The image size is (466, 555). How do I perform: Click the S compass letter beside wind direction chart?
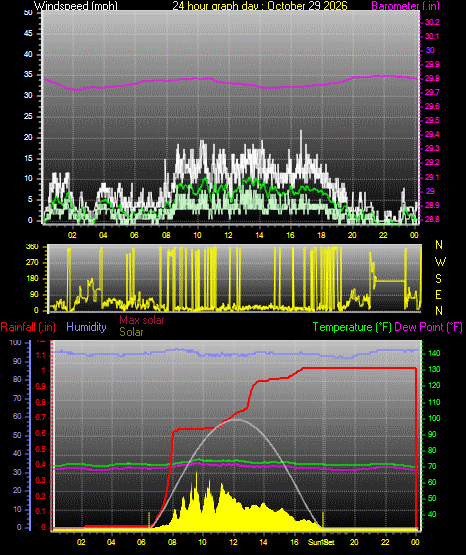(439, 279)
